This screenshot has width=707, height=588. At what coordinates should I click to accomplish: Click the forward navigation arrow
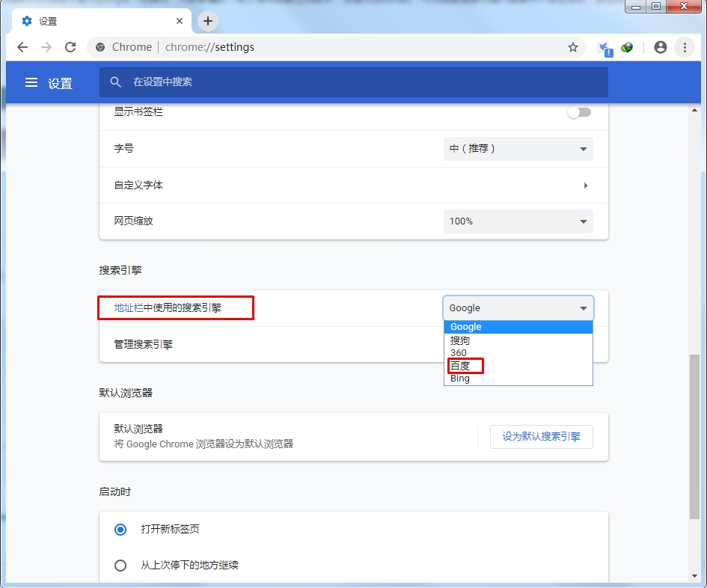46,47
